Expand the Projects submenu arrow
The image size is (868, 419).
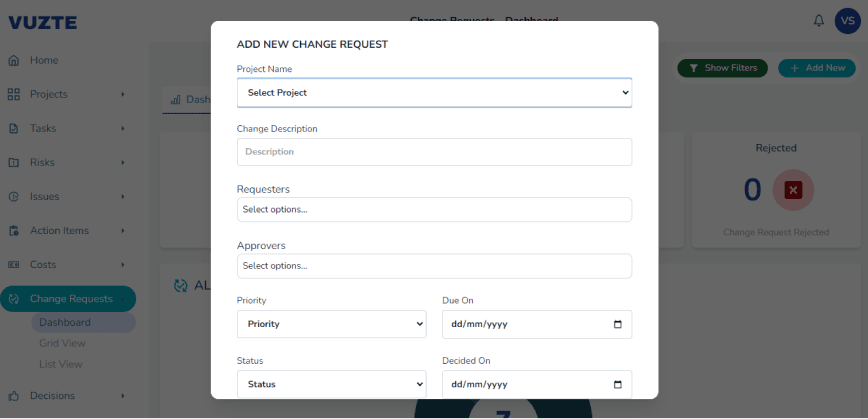point(123,95)
